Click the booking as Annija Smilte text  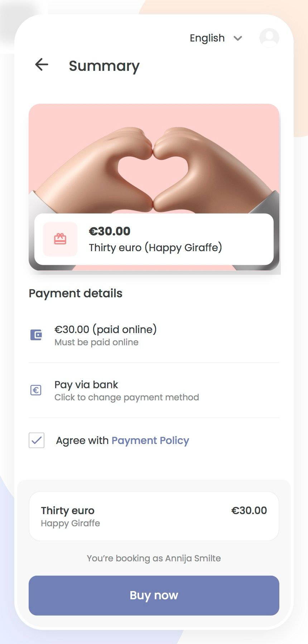[154, 558]
